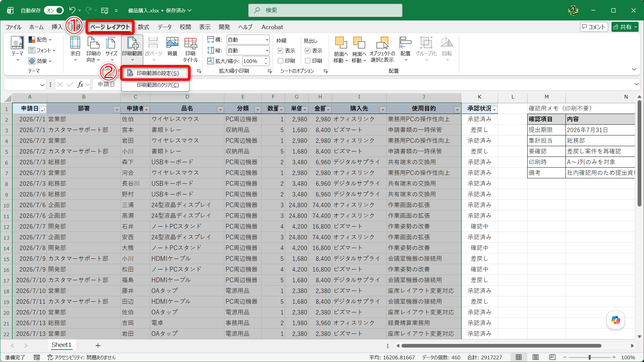Open the 効果 (Effects) dropdown
Screen dimensions: 644x362
pos(40,61)
